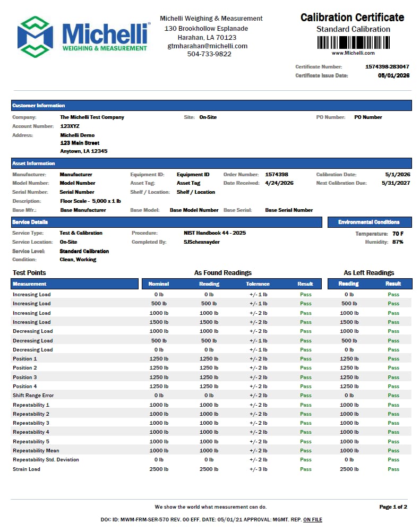Click the Nominal column header
This screenshot has height=532, width=420.
point(159,284)
